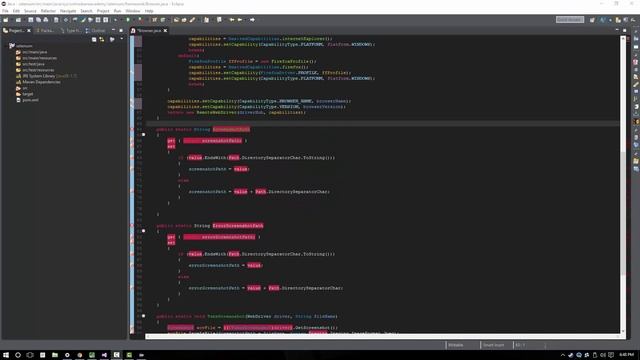Open the Edit menu
640x360 pixels.
[16, 11]
